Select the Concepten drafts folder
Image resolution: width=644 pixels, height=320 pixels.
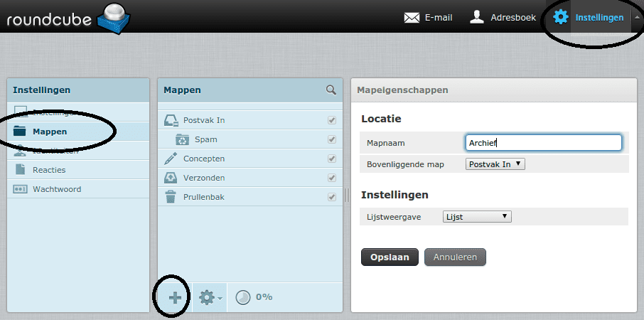(204, 159)
